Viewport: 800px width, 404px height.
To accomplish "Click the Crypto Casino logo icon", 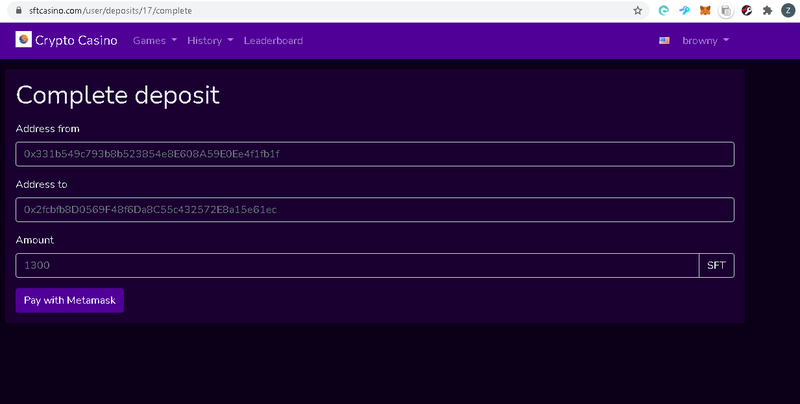I will point(23,39).
